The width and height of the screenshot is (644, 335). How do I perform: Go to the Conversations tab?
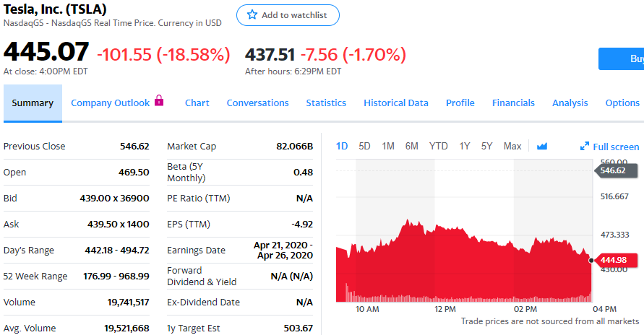click(257, 103)
